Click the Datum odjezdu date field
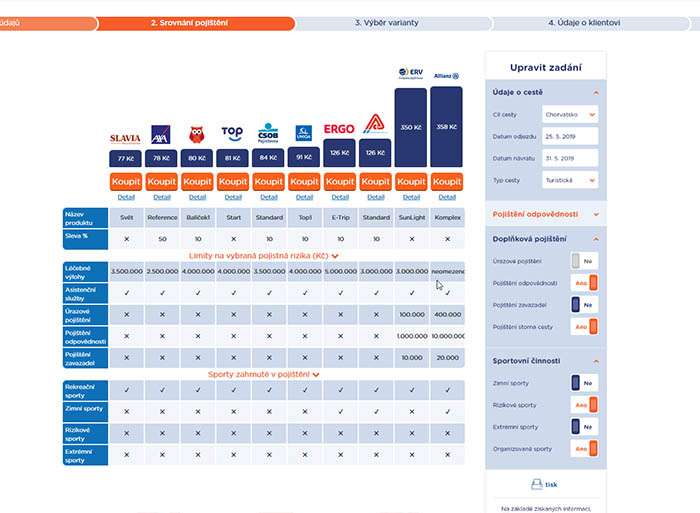The image size is (700, 513). click(569, 137)
